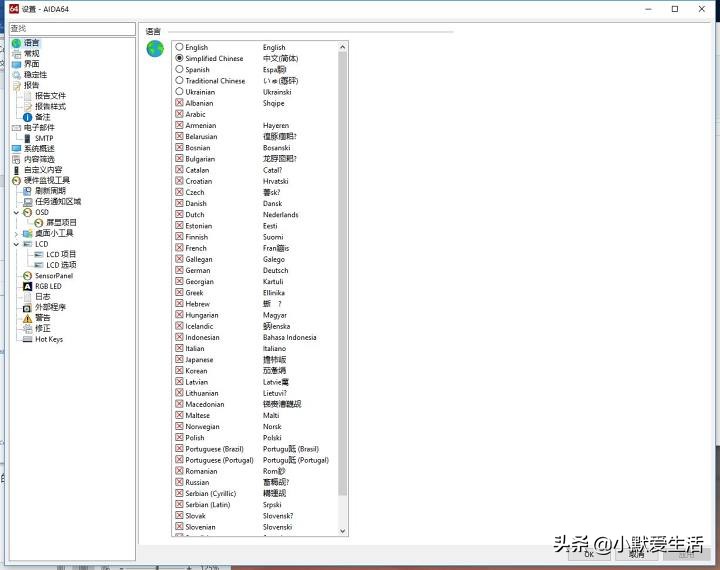Open the 内容筛选 icon

click(17, 159)
